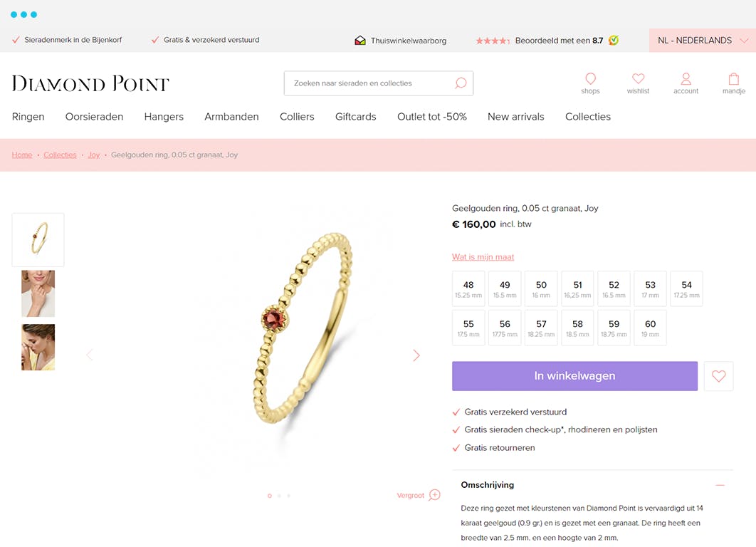
Task: Select ring size 52
Action: (x=614, y=288)
